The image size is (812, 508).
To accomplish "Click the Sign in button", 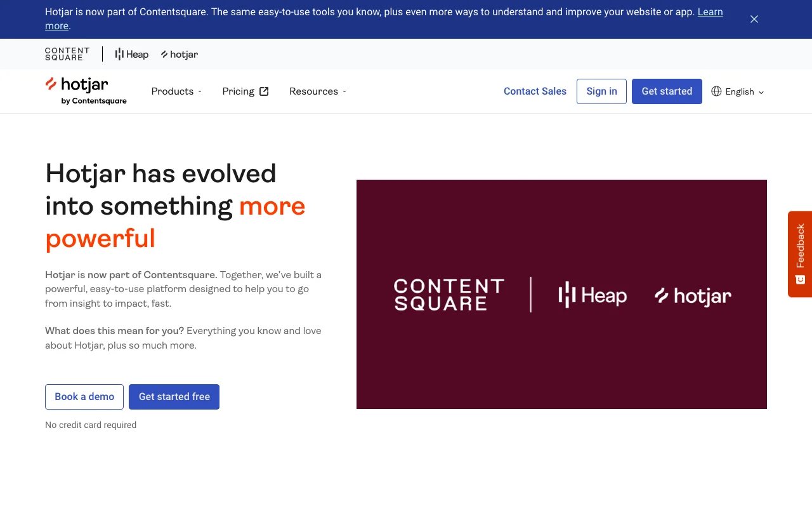I will (x=601, y=91).
